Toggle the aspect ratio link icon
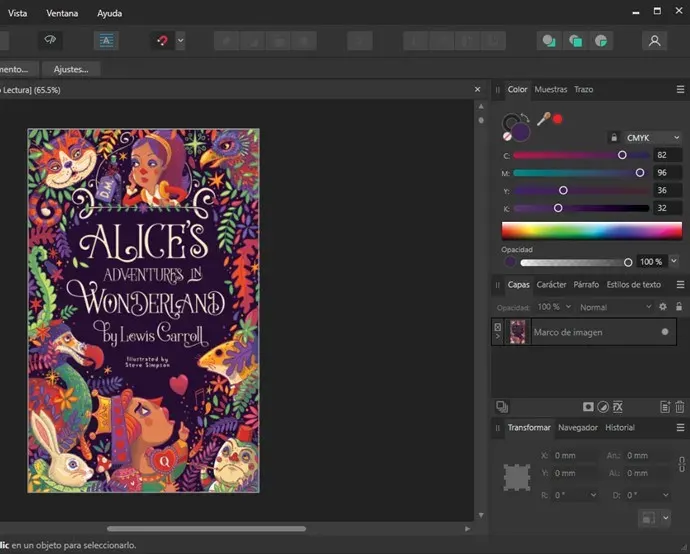This screenshot has height=554, width=690. pyautogui.click(x=682, y=465)
